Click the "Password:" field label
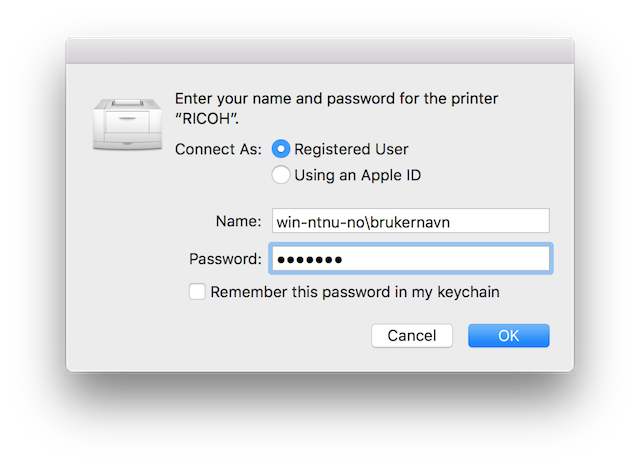640x466 pixels. coord(225,259)
